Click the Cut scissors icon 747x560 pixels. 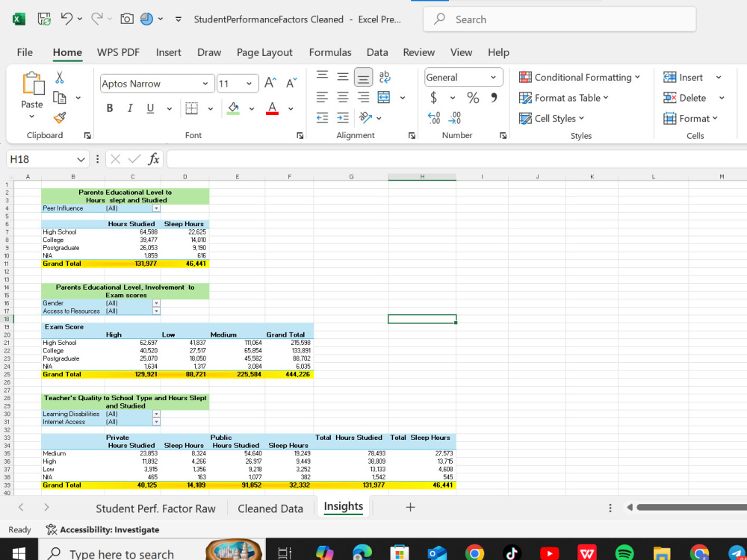(x=60, y=77)
